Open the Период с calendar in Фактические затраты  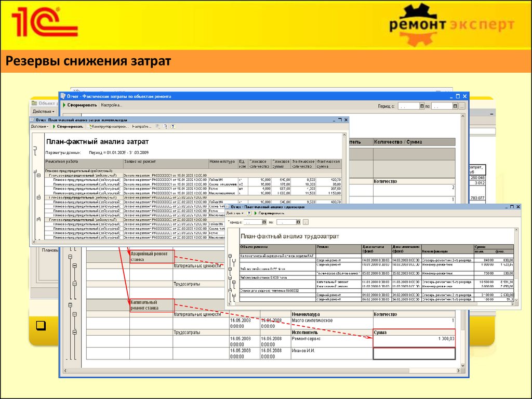point(422,106)
